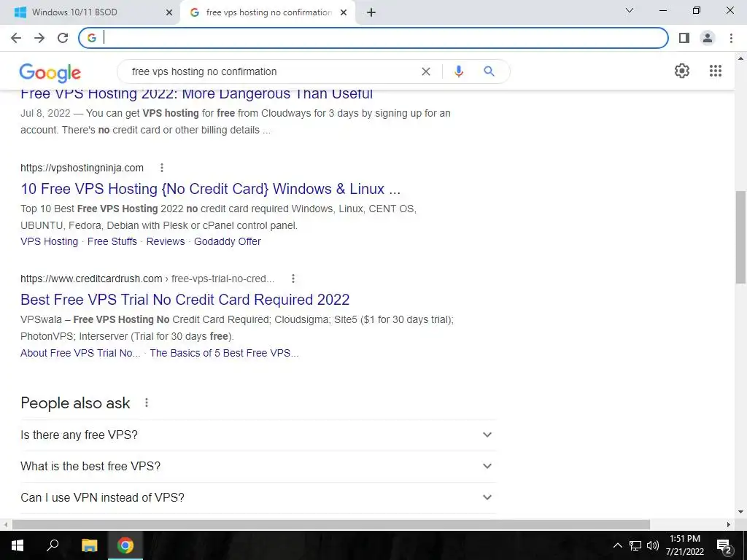Open The Basics of 5 Best sitelink
Viewport: 747px width, 560px height.
coord(224,353)
